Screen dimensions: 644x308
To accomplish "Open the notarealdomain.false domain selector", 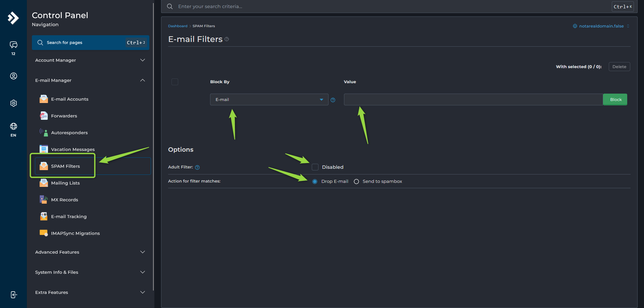I will [601, 26].
